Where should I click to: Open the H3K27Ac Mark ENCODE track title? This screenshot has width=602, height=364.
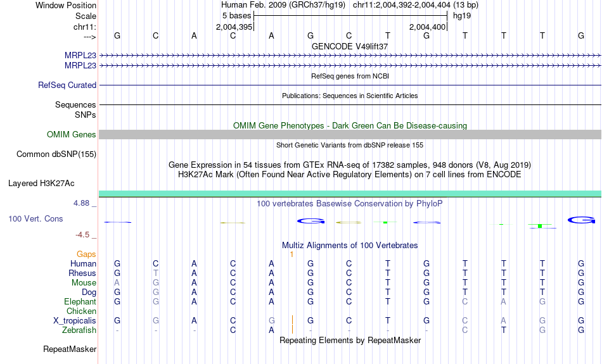coord(350,175)
